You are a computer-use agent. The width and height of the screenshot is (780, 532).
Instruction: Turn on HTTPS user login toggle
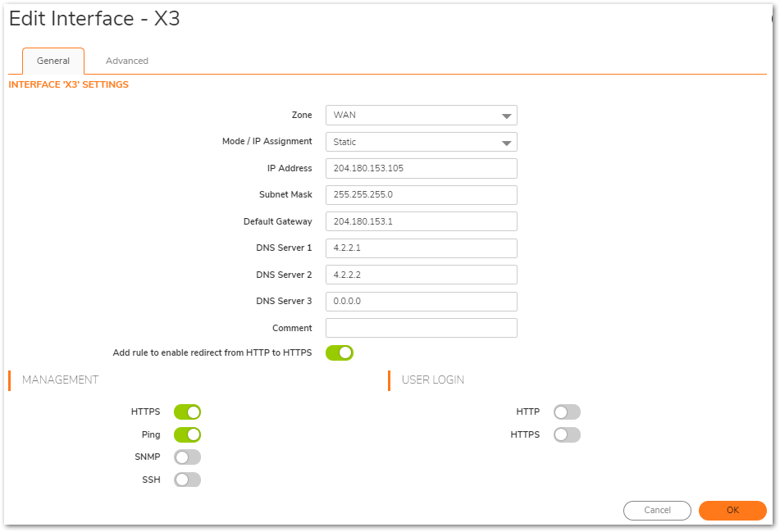tap(567, 434)
